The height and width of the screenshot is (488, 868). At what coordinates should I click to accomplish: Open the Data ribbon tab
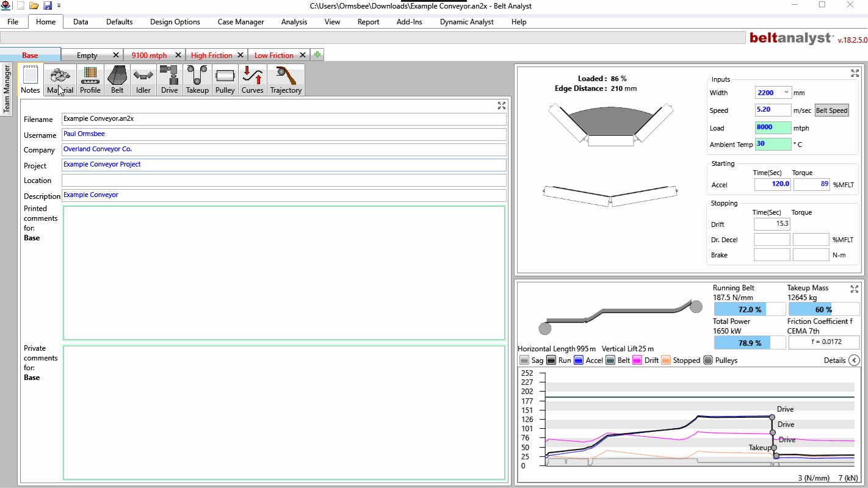tap(81, 22)
